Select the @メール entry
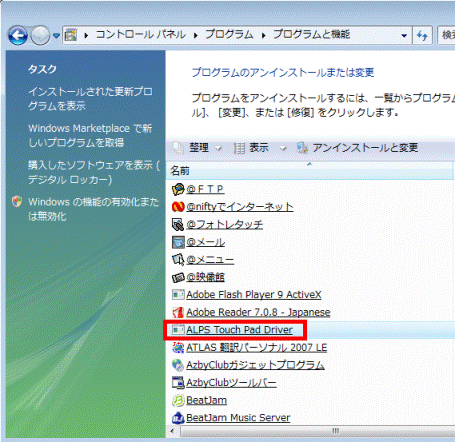Viewport: 455px width, 442px height. (205, 242)
